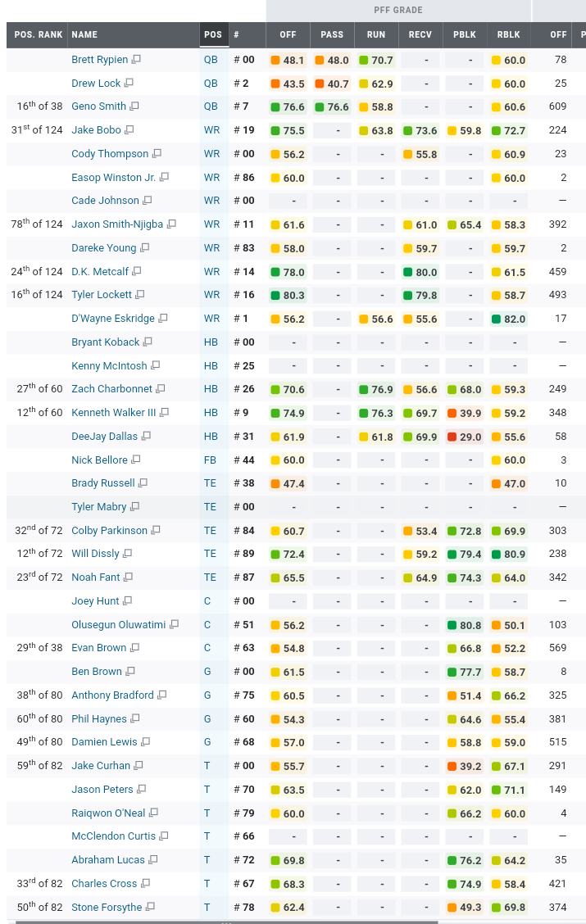Open Raiqwon O'Neal player page
This screenshot has width=586, height=924.
pos(108,813)
